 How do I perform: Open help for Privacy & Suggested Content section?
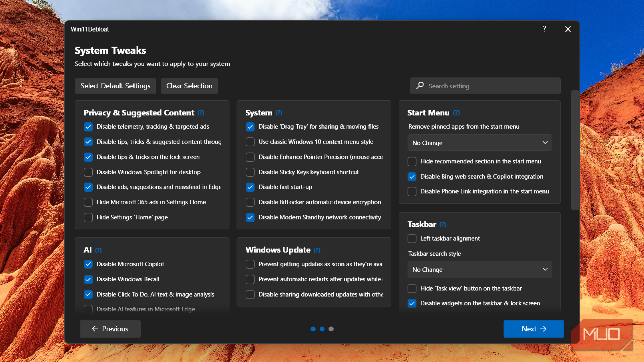201,113
